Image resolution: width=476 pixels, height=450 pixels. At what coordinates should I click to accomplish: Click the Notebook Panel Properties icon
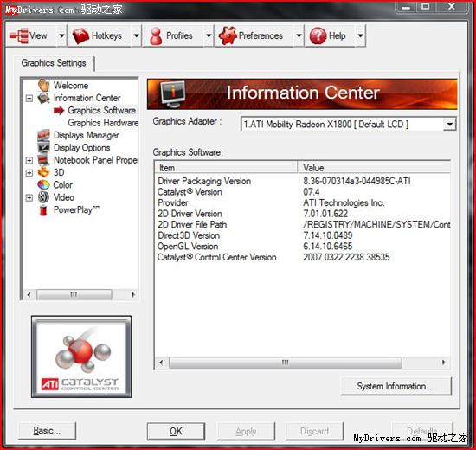(x=44, y=160)
